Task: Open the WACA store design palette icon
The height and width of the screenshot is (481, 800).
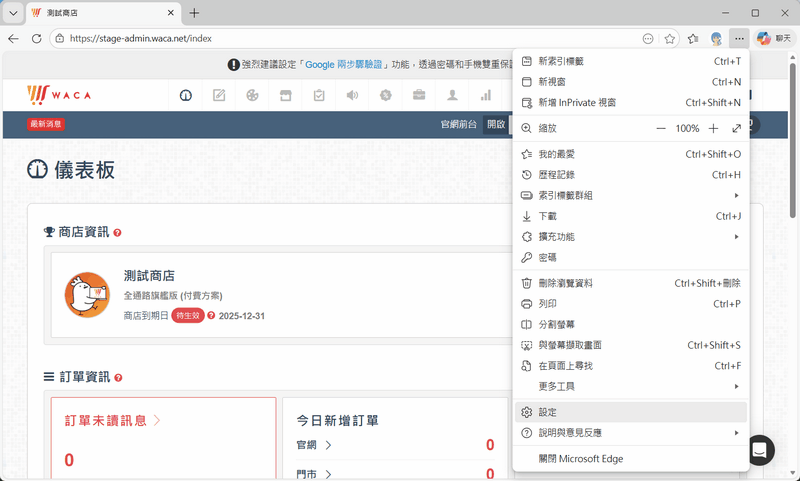Action: [252, 96]
